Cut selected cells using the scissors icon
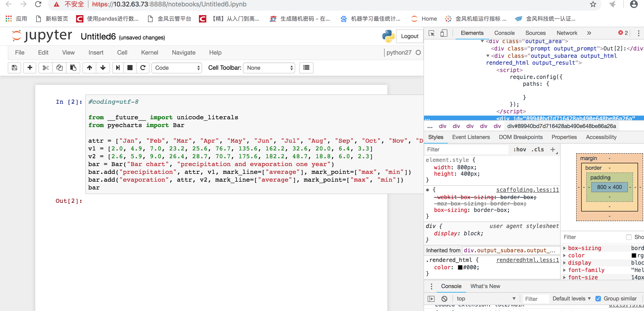The image size is (644, 311). tap(45, 68)
